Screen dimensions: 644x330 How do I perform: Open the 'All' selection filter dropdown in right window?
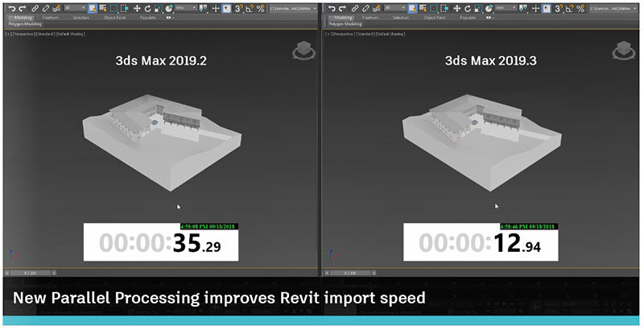[394, 8]
